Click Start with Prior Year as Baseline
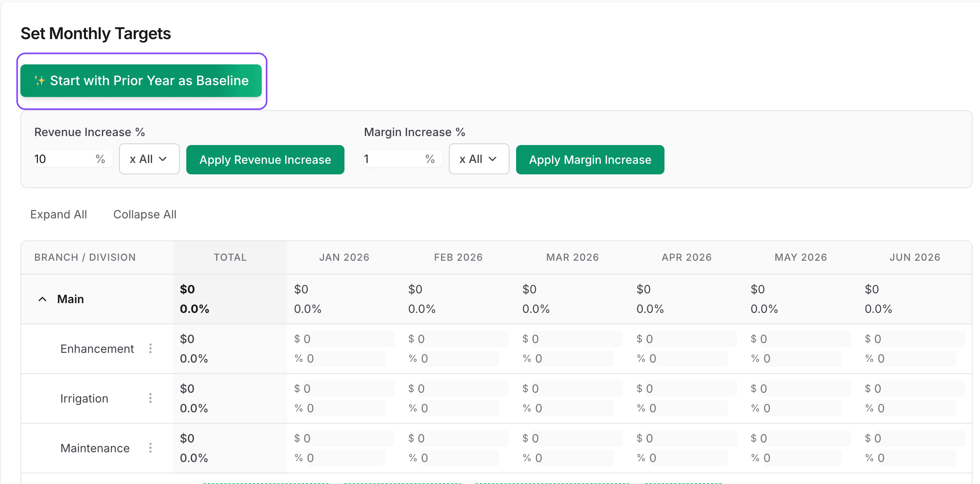Viewport: 980px width, 484px height. (141, 81)
